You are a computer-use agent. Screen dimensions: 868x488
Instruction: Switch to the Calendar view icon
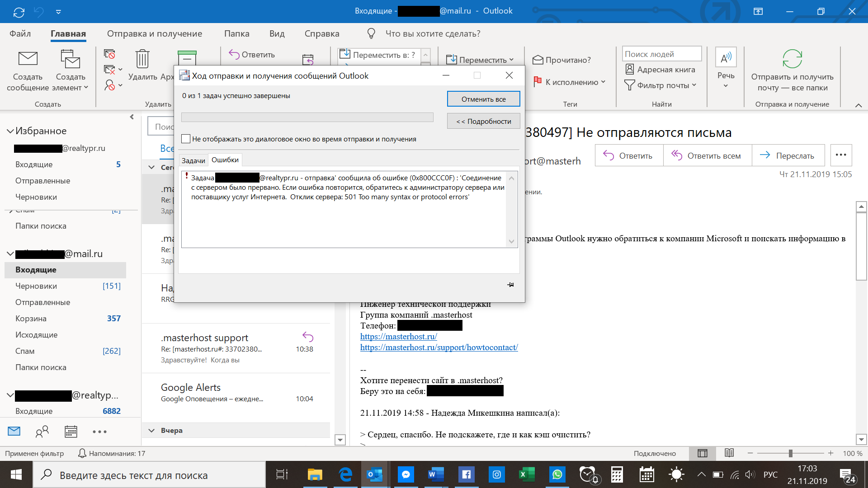(71, 432)
